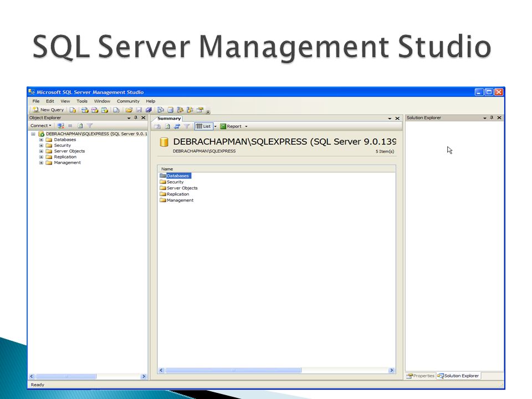Click the Analysis Services DMX Query icon
The width and height of the screenshot is (532, 399).
95,110
